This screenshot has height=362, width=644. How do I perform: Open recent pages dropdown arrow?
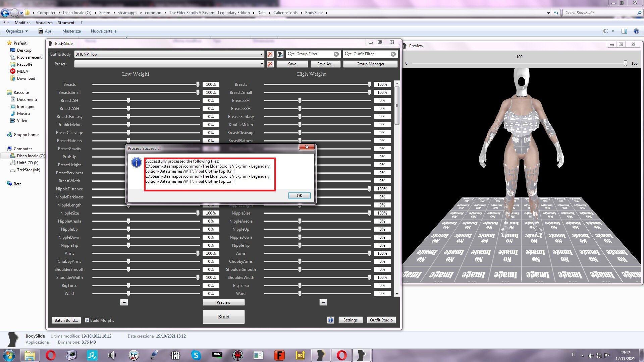coord(21,13)
